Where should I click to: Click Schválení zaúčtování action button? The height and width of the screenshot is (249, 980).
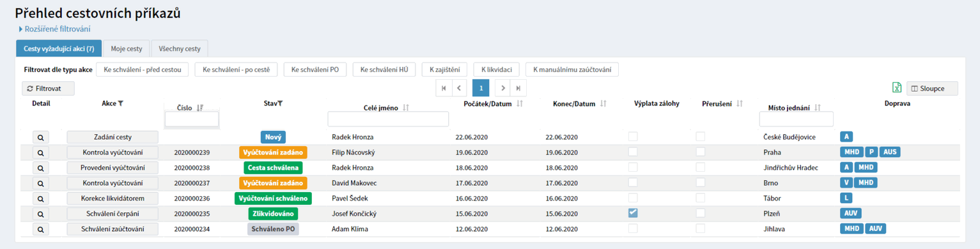pos(113,229)
